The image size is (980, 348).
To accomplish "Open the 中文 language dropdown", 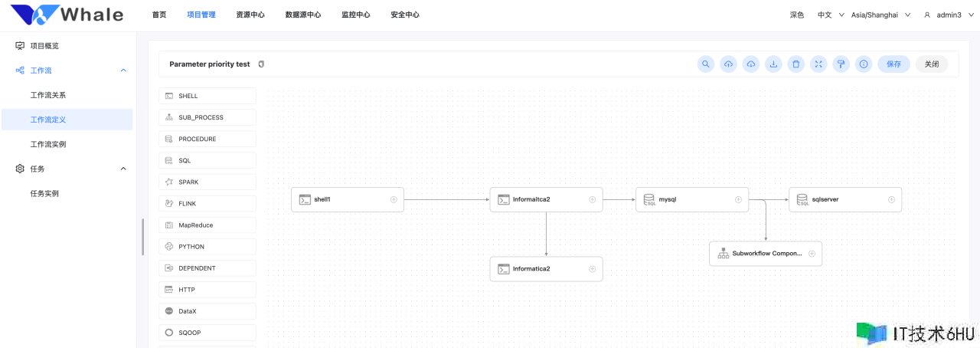I will 830,15.
